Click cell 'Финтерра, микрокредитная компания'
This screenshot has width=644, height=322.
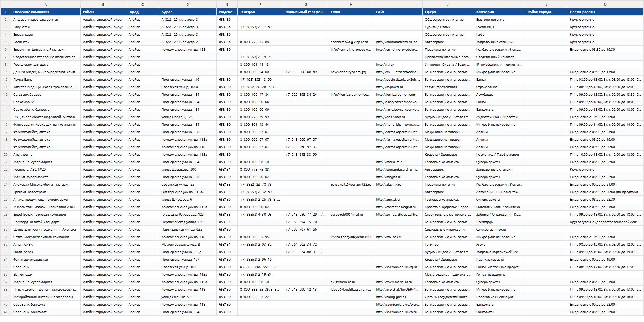click(46, 125)
